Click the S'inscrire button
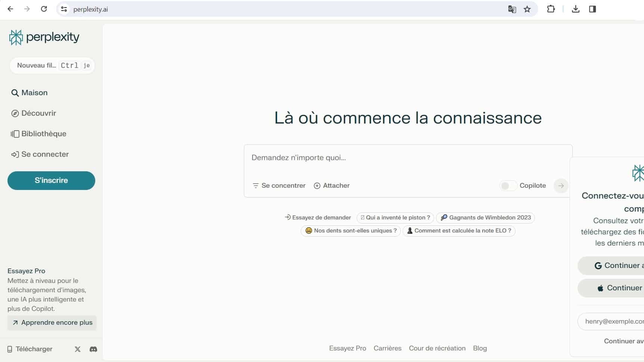The height and width of the screenshot is (362, 644). point(51,181)
